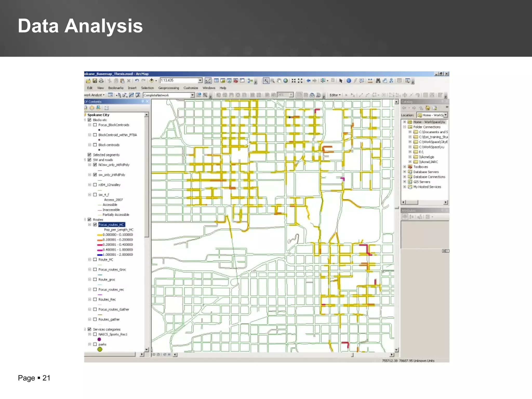Image resolution: width=532 pixels, height=399 pixels.
Task: Expand the Toolboxes node in Catalog
Action: coord(405,167)
